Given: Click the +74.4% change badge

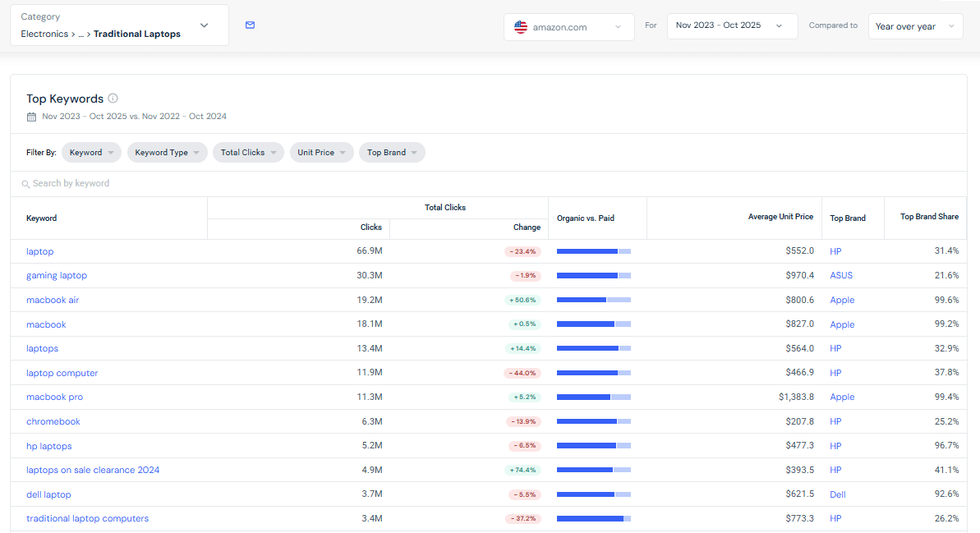Looking at the screenshot, I should point(522,470).
